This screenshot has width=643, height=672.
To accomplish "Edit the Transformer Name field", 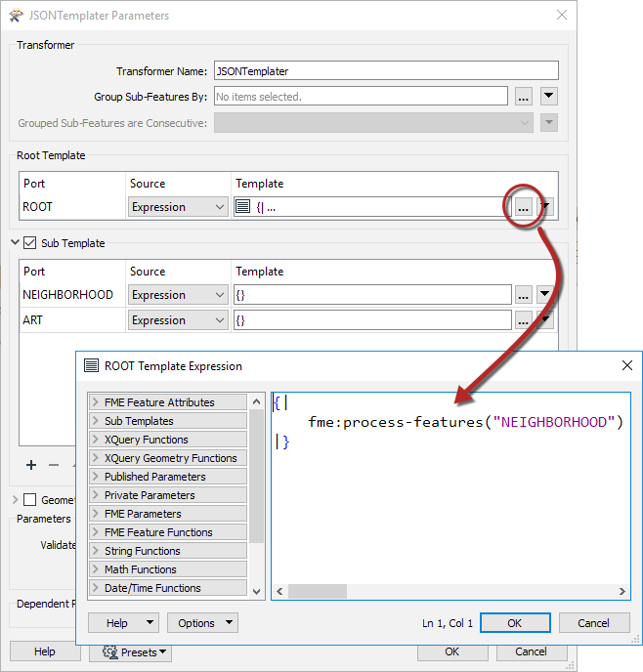I will (x=386, y=70).
